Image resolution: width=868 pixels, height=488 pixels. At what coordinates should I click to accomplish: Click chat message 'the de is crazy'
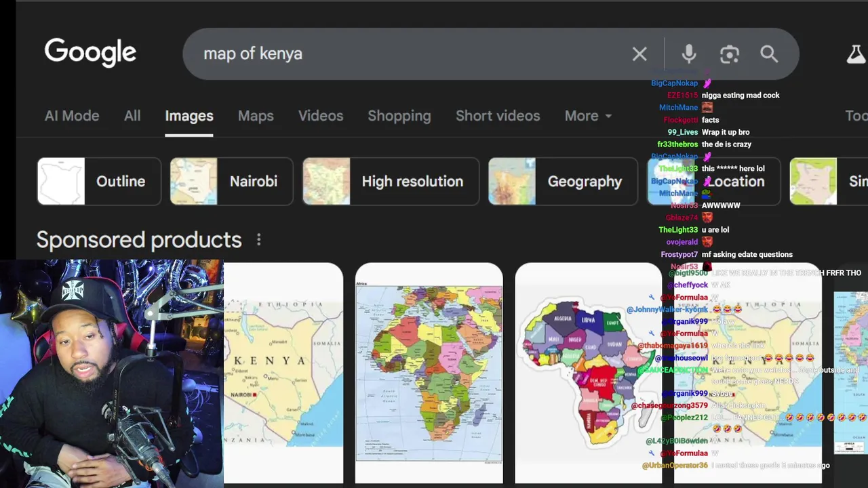pyautogui.click(x=726, y=144)
